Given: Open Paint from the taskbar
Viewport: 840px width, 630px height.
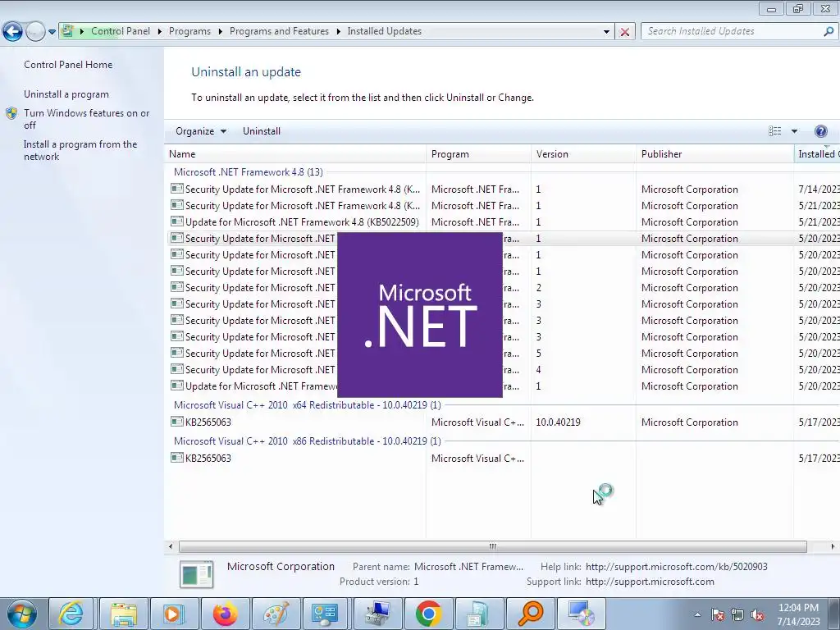Looking at the screenshot, I should click(276, 614).
